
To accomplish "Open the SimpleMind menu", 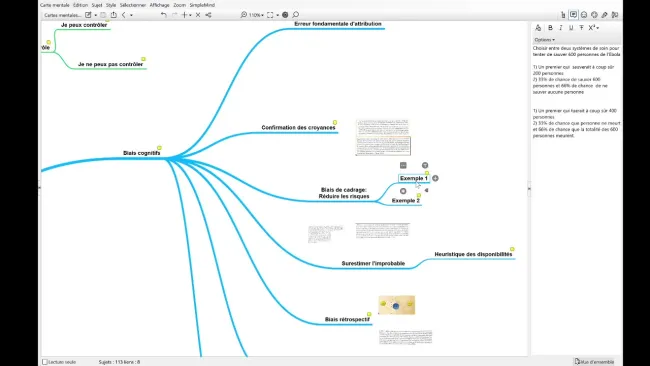I will pos(202,5).
